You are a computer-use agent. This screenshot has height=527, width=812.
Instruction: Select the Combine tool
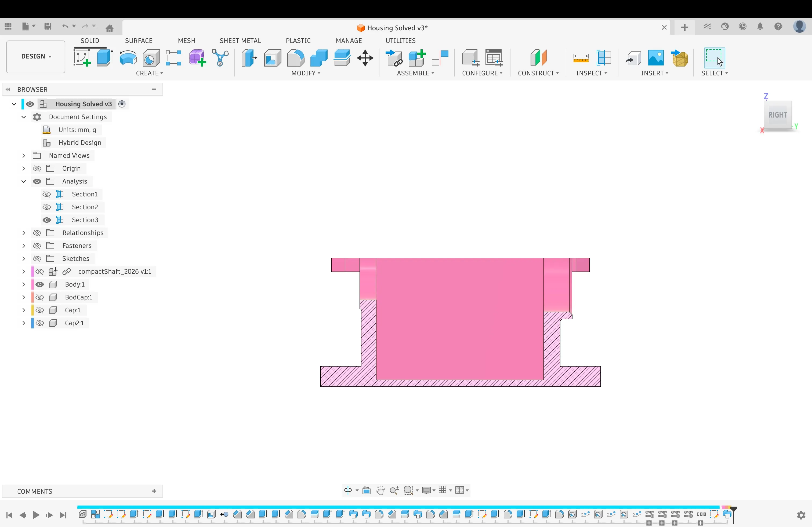319,58
